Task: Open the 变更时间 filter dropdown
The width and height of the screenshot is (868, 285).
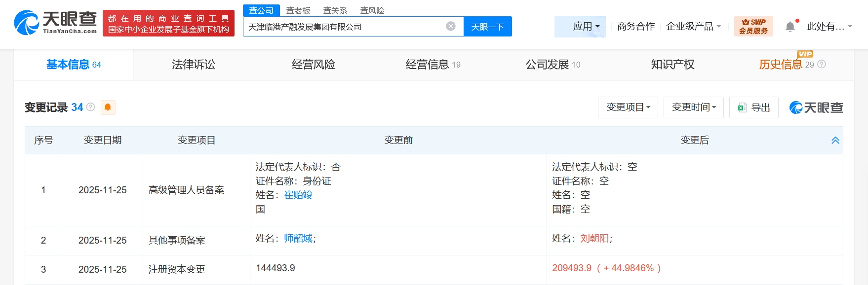Action: coord(693,107)
